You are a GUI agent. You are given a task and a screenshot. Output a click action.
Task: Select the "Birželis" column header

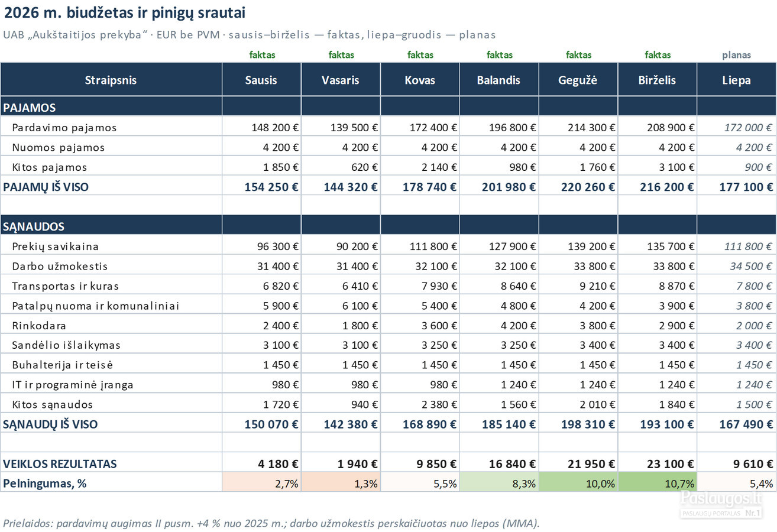coord(658,80)
